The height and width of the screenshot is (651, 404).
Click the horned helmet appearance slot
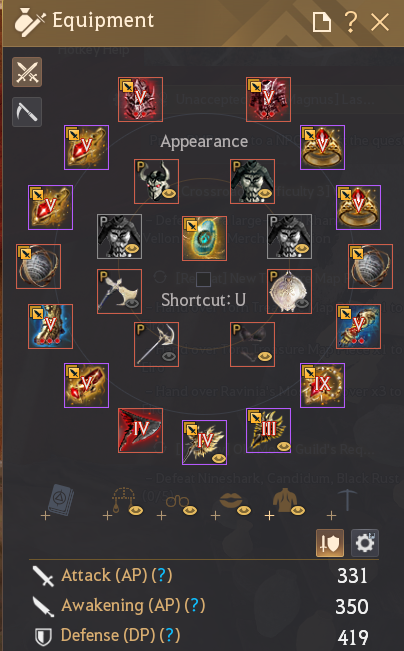click(157, 181)
